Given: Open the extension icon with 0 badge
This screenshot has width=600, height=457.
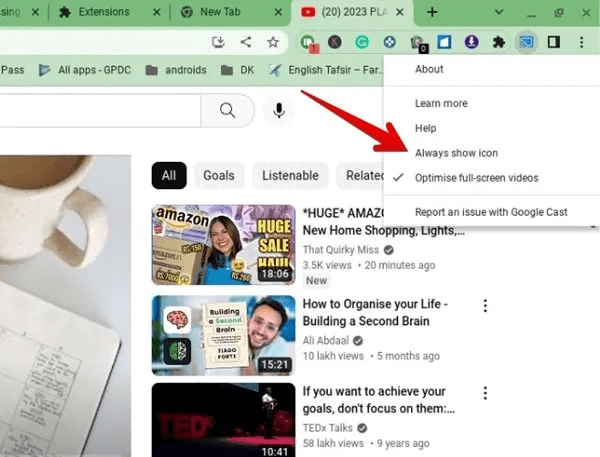Looking at the screenshot, I should [418, 43].
